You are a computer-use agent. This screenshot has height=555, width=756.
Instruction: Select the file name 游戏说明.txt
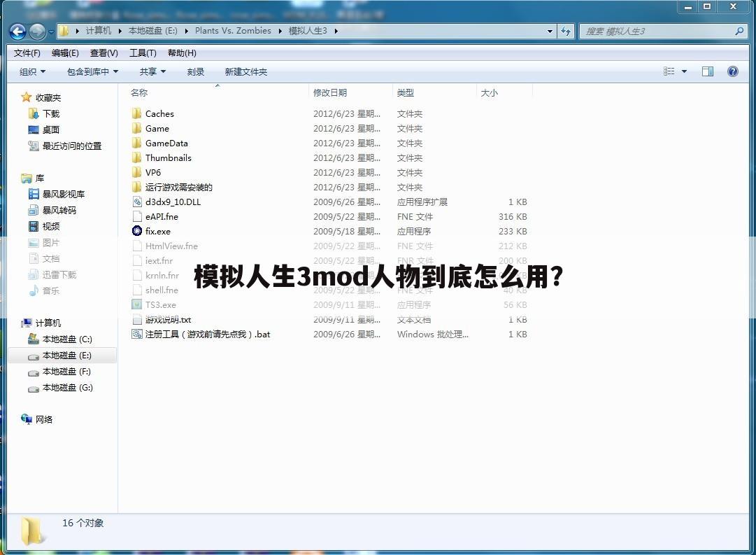click(x=169, y=319)
